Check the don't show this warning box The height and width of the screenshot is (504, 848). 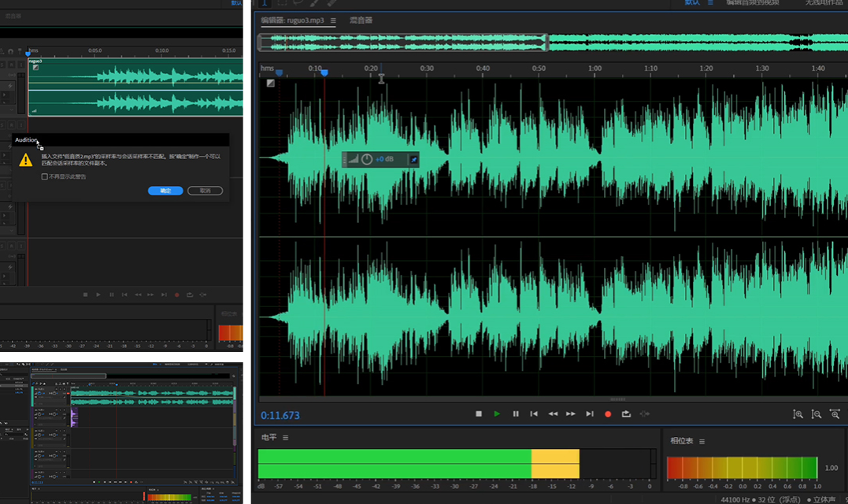click(x=45, y=176)
